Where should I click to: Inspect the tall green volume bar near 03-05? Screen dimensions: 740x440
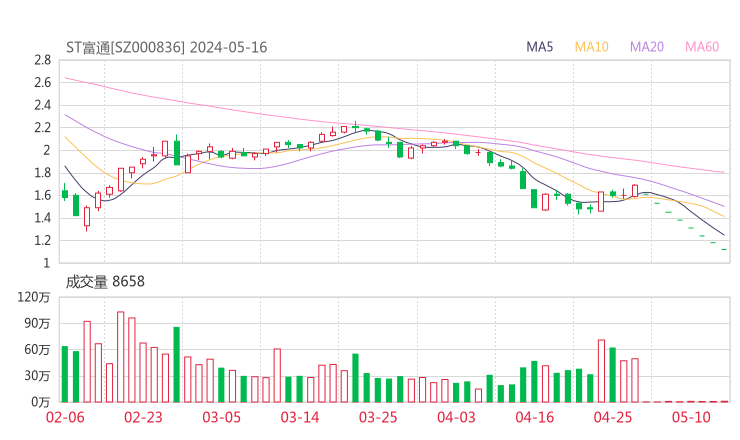tap(177, 364)
